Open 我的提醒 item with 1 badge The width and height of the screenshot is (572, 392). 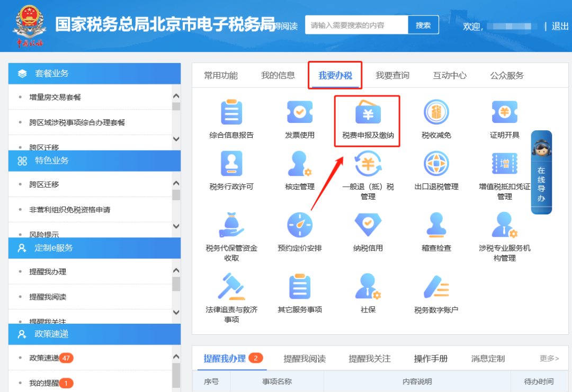51,383
